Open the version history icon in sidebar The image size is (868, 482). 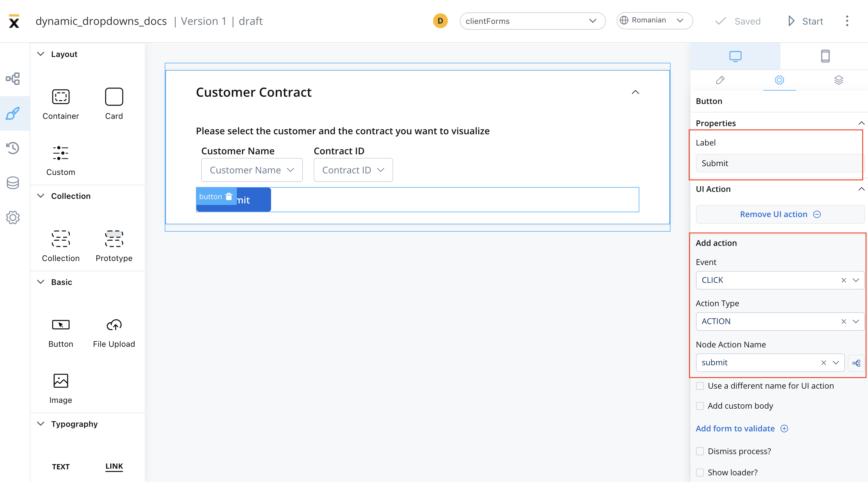(13, 148)
